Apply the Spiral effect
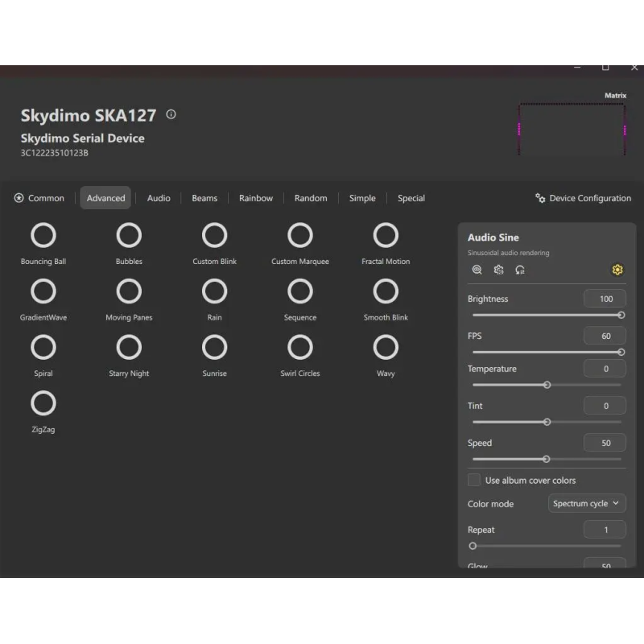 coord(43,348)
